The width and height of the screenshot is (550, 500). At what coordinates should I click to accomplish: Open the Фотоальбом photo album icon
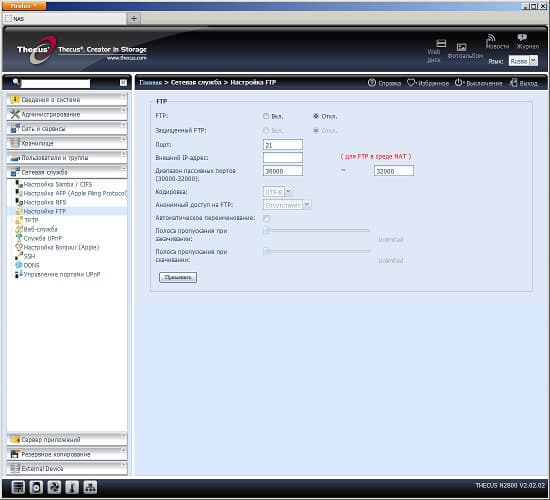pyautogui.click(x=461, y=47)
